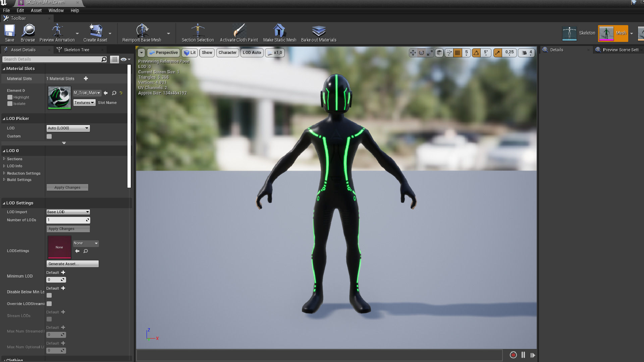Viewport: 644px width, 362px height.
Task: Expand the Reduction Settings section
Action: 23,173
